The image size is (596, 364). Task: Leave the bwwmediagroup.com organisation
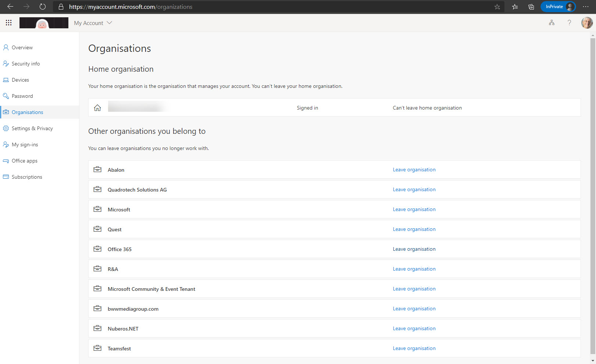pos(414,308)
